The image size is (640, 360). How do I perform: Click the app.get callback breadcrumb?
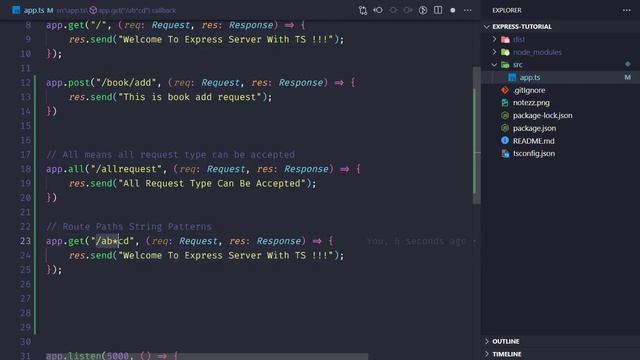tap(137, 10)
